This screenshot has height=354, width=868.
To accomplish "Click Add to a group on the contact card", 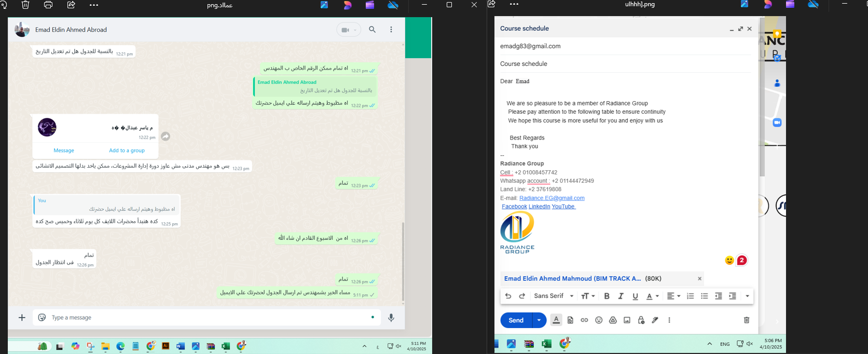I will click(x=127, y=151).
